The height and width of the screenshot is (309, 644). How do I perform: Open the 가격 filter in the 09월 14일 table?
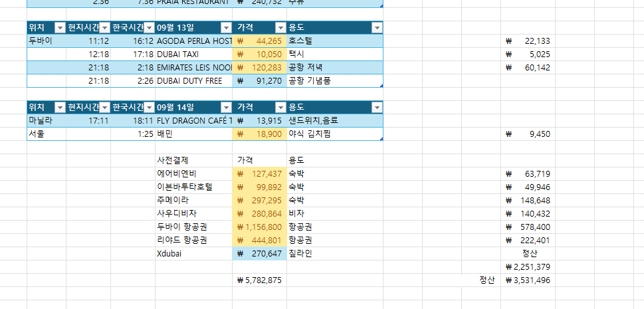click(280, 108)
